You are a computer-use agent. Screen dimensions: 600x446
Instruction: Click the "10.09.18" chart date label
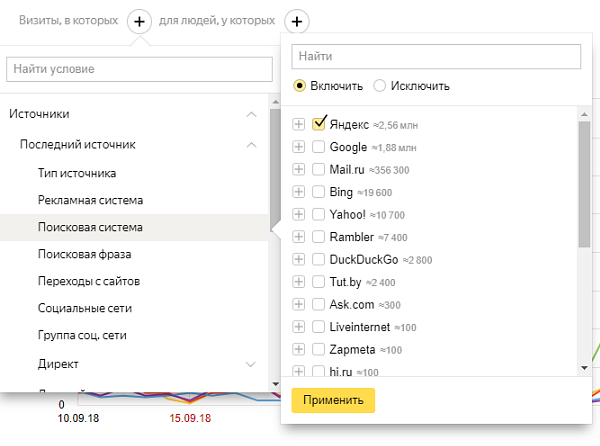tap(78, 418)
